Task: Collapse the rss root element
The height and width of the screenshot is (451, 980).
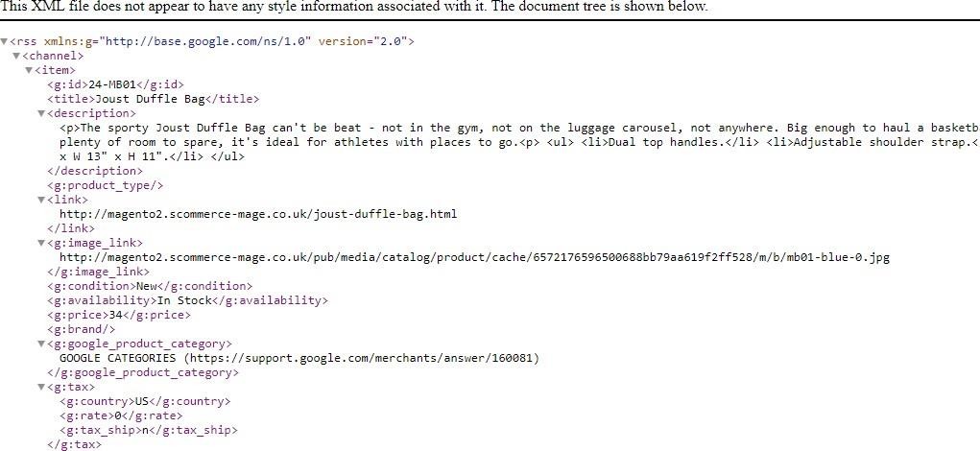Action: [x=5, y=42]
